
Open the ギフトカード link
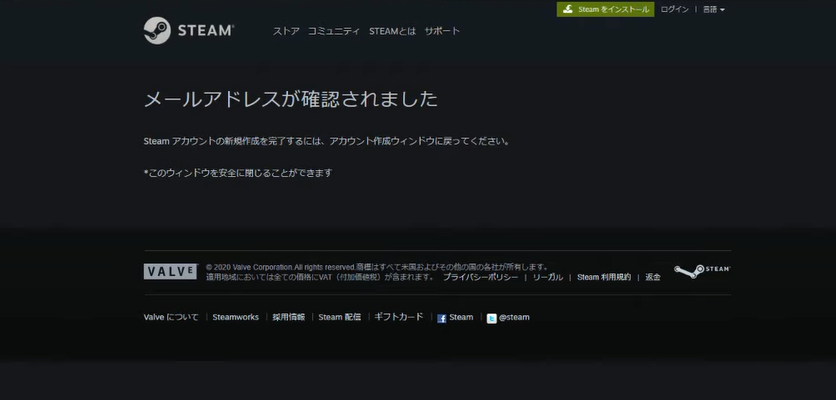399,317
